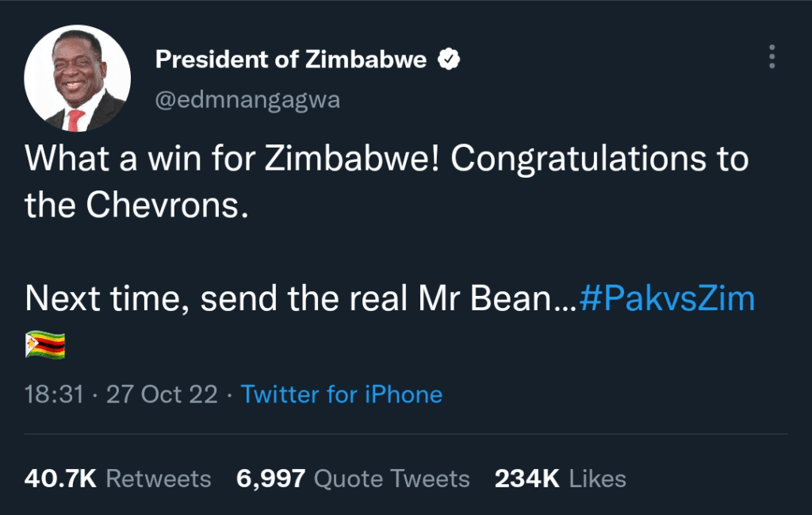Click the blue verified badge icon
Viewport: 812px width, 515px height.
click(450, 60)
